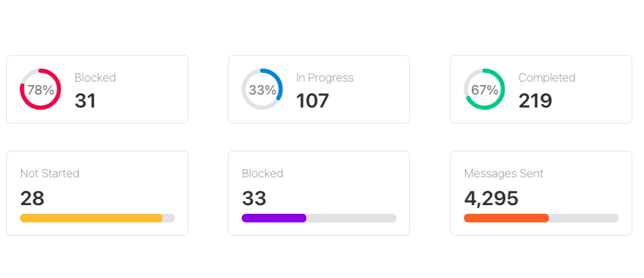644x278 pixels.
Task: Click the purple filled Blocked progress bar
Action: pos(274,218)
